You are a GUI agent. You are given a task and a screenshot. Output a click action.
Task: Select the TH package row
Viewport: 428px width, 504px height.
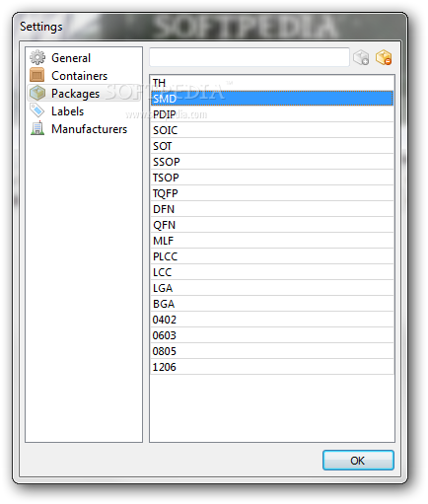click(272, 83)
